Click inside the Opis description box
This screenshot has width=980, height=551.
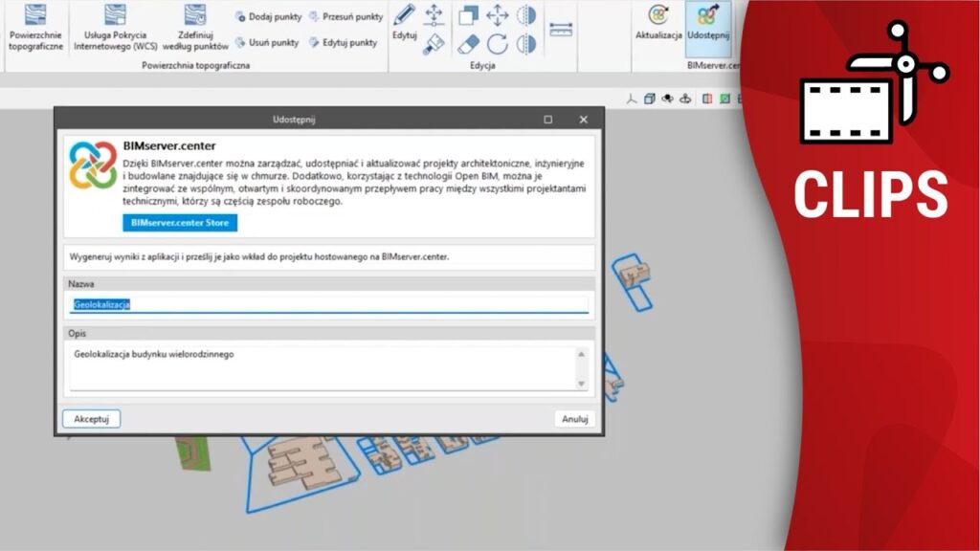pyautogui.click(x=321, y=367)
